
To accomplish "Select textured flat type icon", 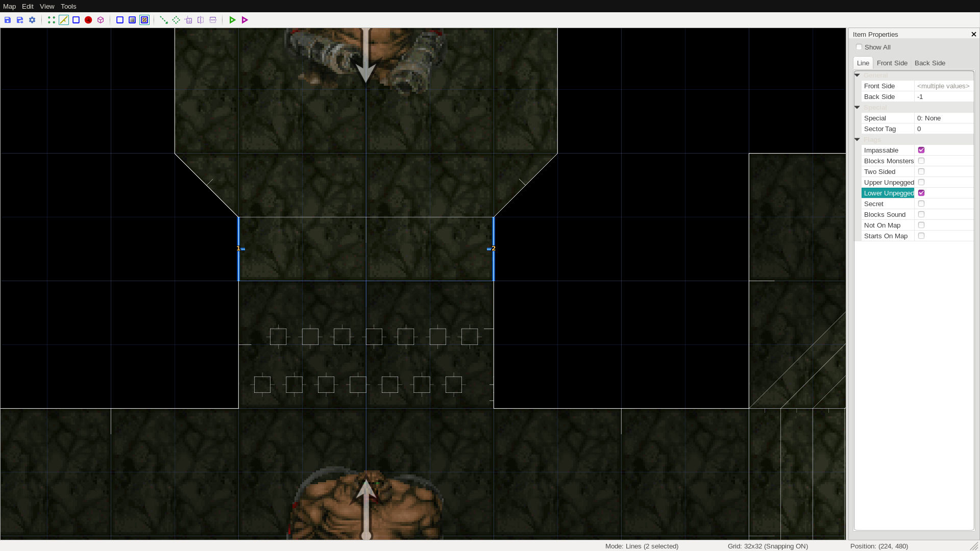I will [x=144, y=20].
